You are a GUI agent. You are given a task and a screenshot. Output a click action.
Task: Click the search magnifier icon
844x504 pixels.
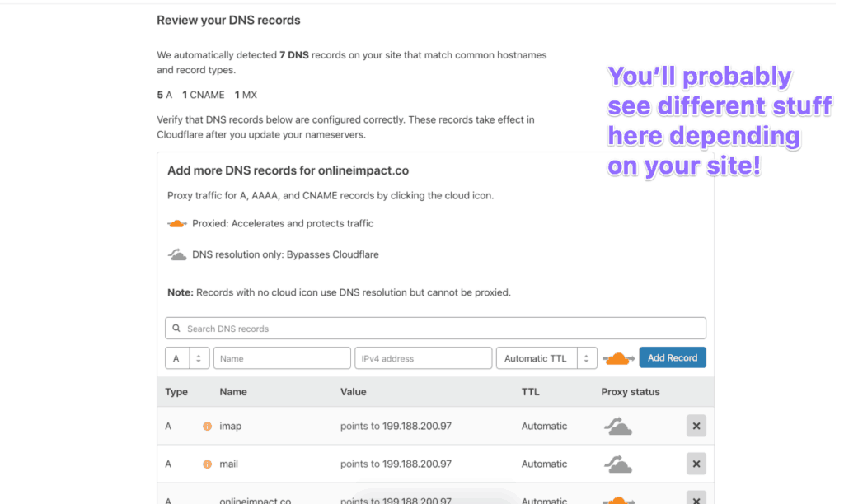coord(176,328)
